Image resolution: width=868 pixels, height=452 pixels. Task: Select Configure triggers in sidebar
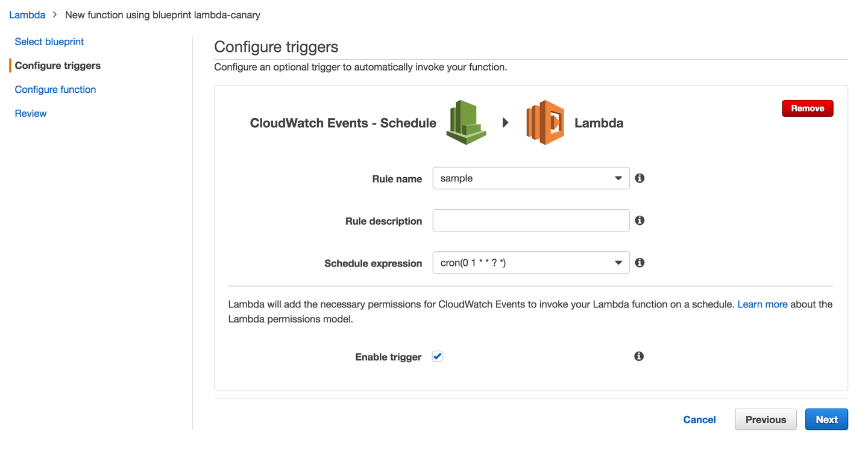[57, 66]
